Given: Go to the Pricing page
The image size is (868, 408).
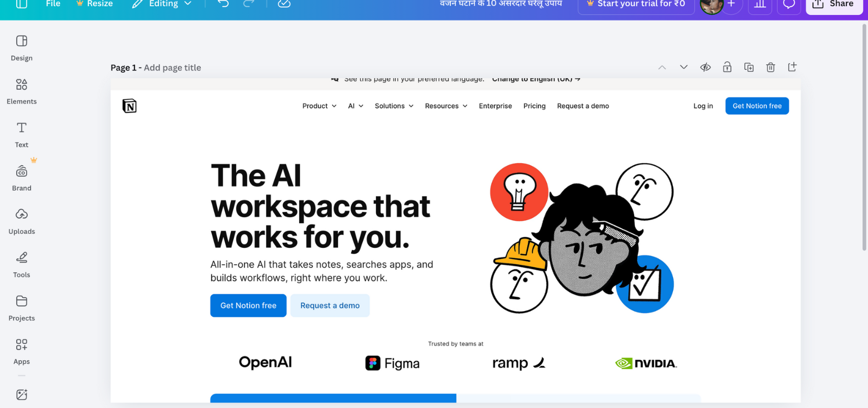Looking at the screenshot, I should 535,106.
